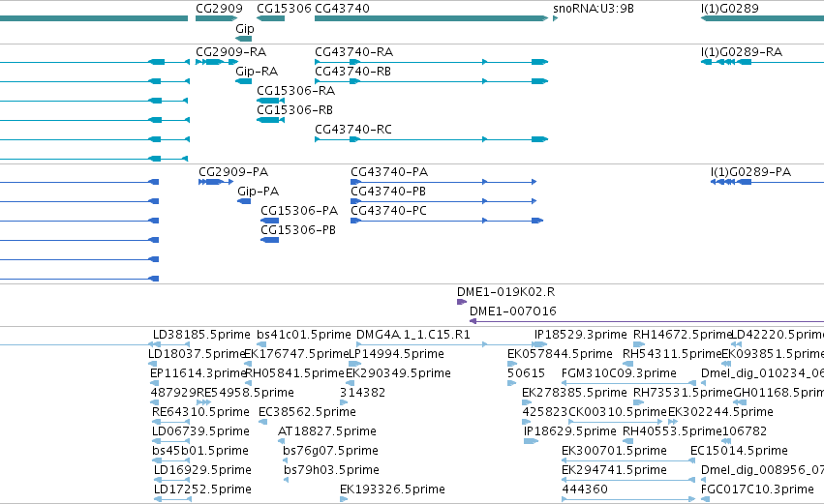Click the snoRNA:U3:9B gene label
Viewport: 824px width, 504px height.
594,9
